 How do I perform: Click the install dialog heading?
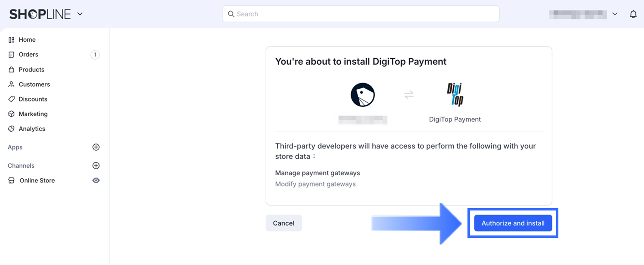(361, 62)
